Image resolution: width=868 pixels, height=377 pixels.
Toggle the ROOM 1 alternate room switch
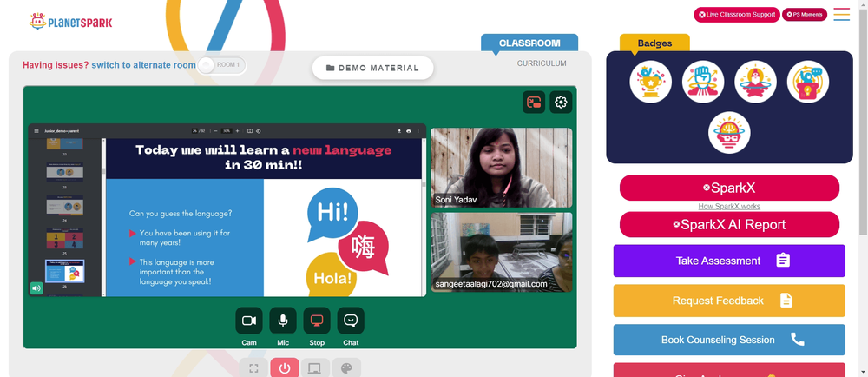tap(221, 65)
